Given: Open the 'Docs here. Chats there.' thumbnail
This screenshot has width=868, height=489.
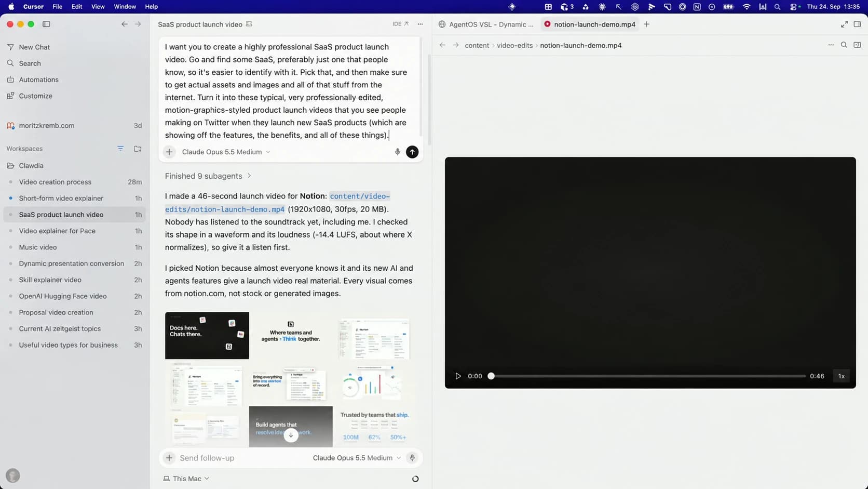Looking at the screenshot, I should 207,335.
